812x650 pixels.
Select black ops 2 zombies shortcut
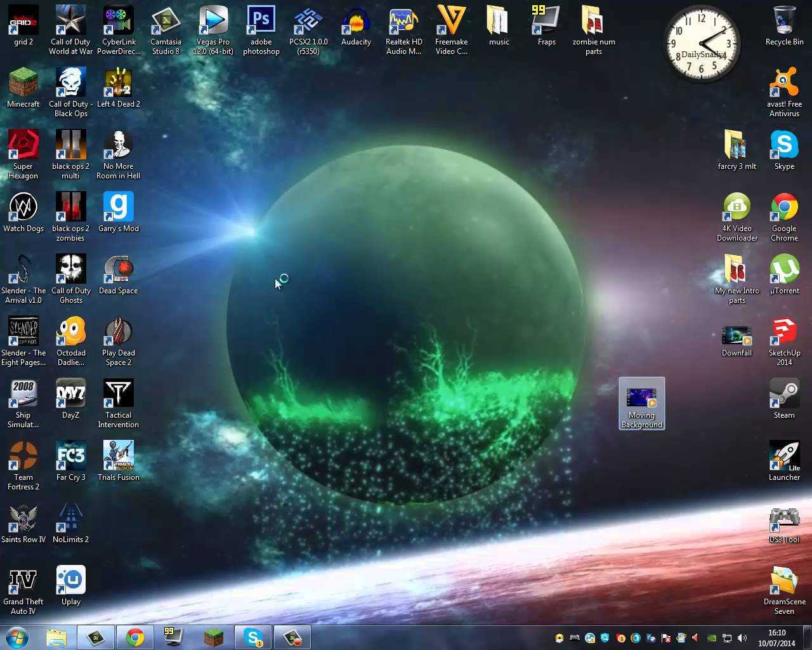[x=70, y=217]
